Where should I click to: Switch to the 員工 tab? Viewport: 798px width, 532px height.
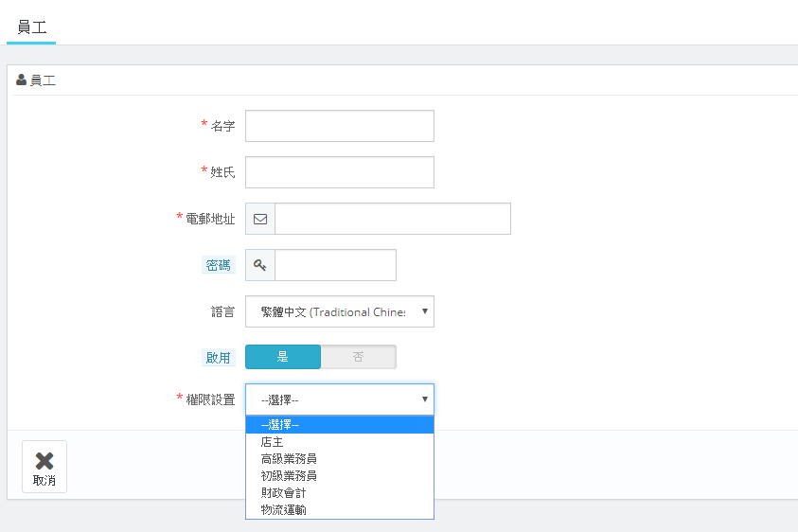pos(31,27)
